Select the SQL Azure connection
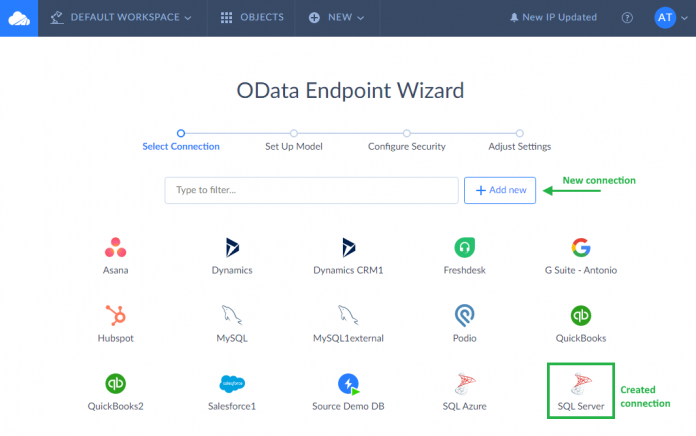The width and height of the screenshot is (696, 436). 464,385
